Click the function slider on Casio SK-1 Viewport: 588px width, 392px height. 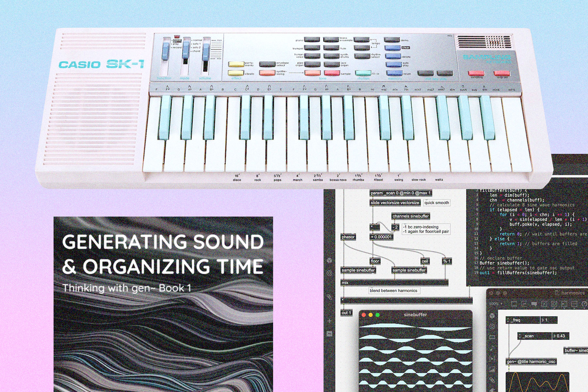point(165,52)
